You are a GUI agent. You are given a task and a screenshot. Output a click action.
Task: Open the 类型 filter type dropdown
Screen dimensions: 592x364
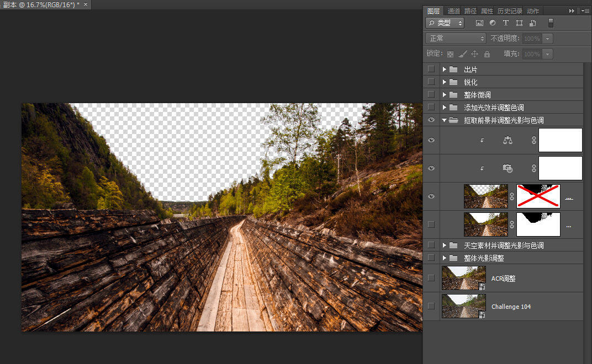(x=445, y=23)
